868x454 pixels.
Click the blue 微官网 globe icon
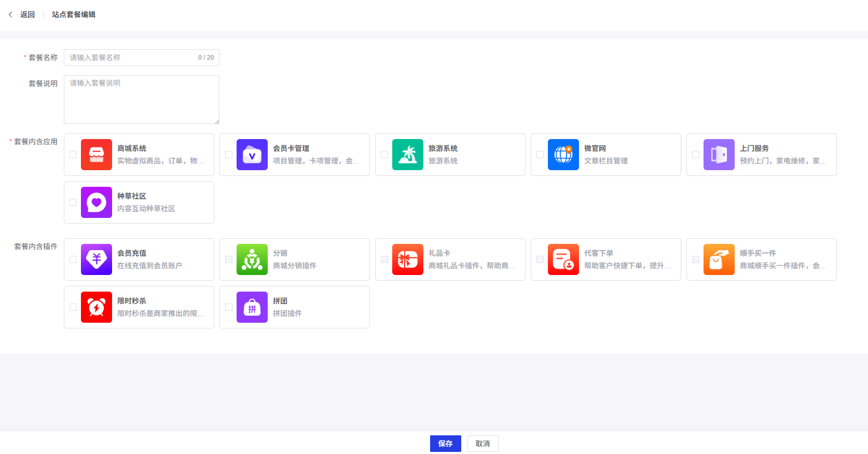(563, 155)
